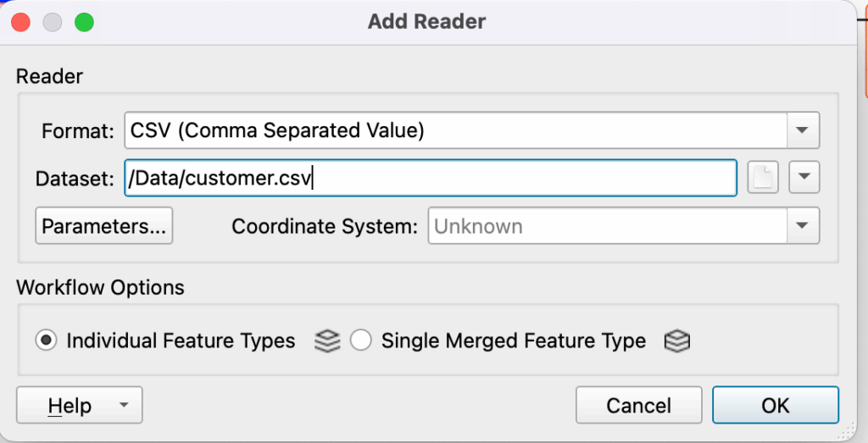The width and height of the screenshot is (868, 443).
Task: Focus the Dataset path input field
Action: 430,179
